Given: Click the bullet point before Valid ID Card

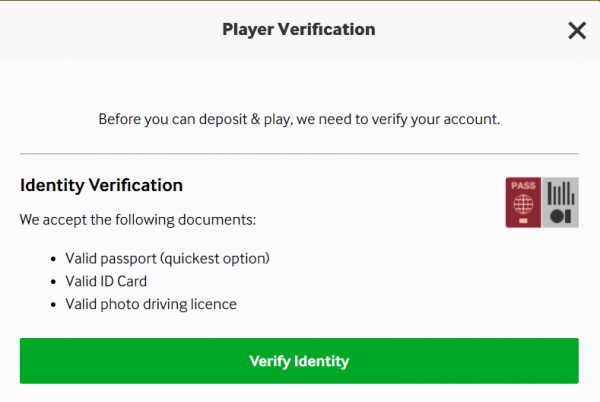Looking at the screenshot, I should 53,282.
